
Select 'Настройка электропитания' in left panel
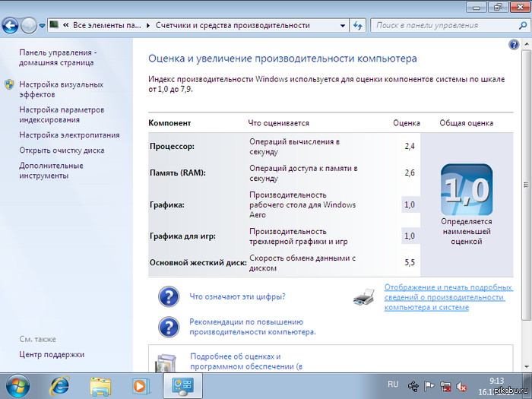click(69, 135)
